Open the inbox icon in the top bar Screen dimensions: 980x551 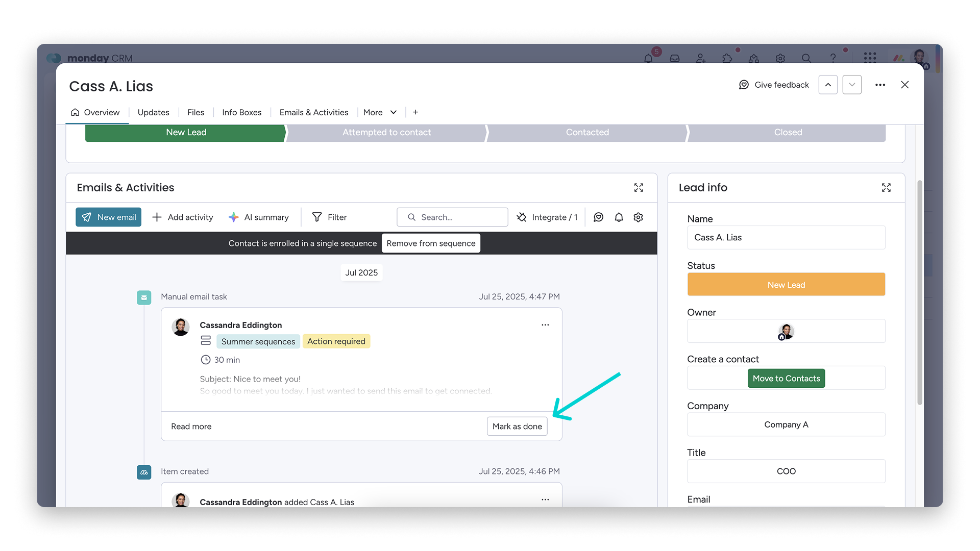click(x=675, y=58)
